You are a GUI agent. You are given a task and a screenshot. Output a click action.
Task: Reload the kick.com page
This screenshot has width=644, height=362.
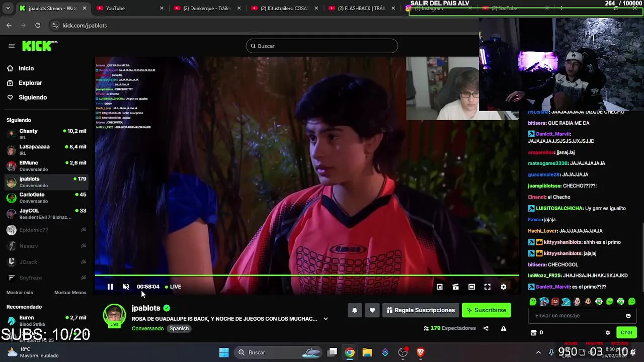38,25
